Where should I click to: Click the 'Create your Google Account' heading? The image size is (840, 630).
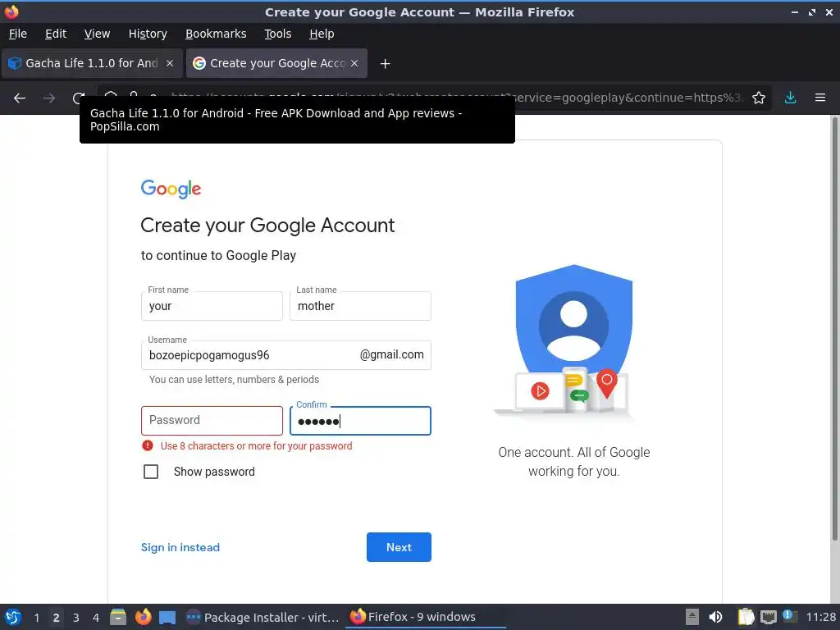point(267,226)
